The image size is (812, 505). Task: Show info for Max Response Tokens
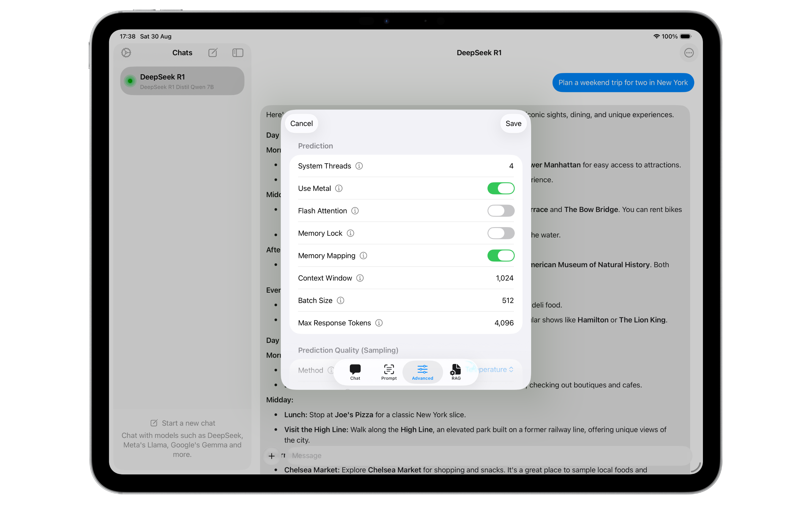(379, 323)
